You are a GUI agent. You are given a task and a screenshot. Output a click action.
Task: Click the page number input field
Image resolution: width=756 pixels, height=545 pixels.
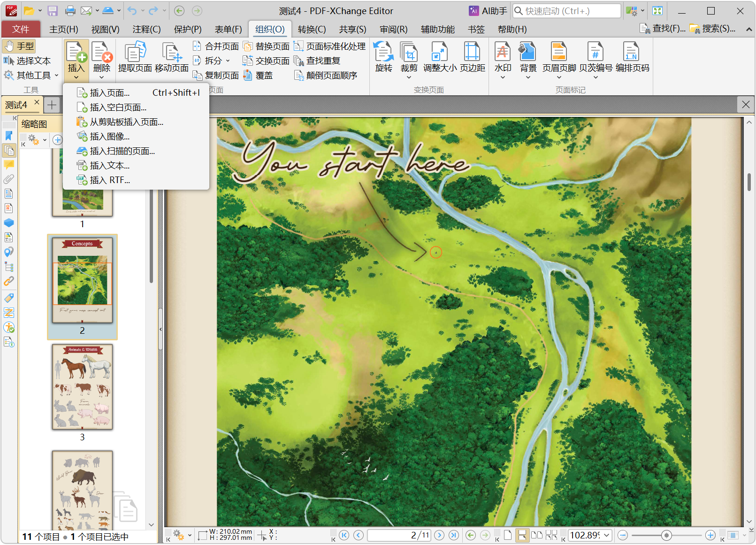pos(399,536)
